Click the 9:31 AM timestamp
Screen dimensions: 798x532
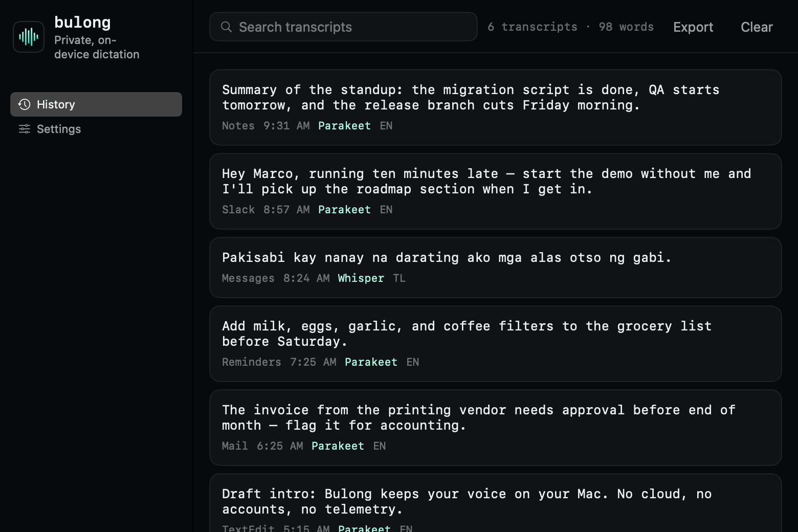click(x=286, y=126)
